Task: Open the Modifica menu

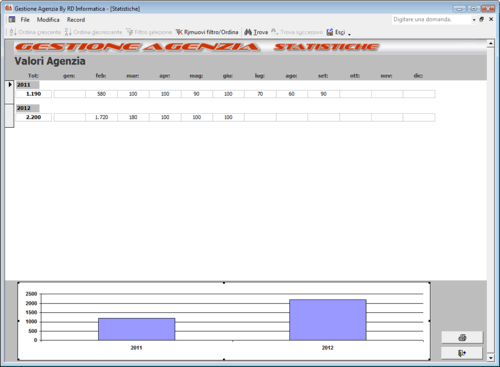Action: (x=48, y=20)
